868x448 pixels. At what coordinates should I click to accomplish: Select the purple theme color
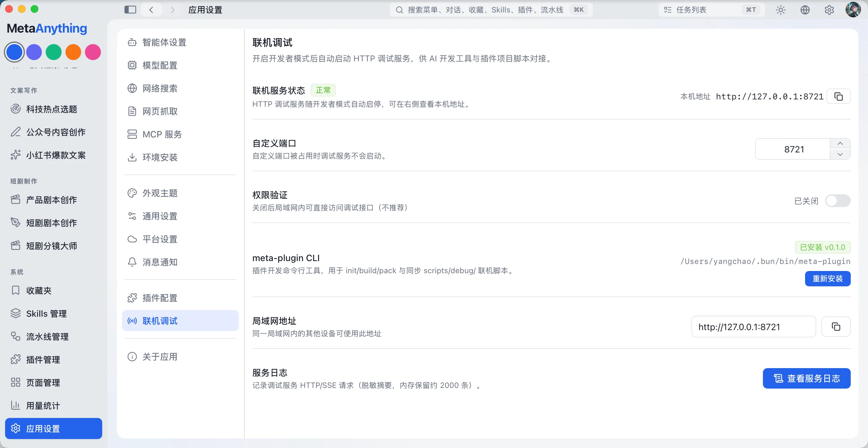(34, 52)
